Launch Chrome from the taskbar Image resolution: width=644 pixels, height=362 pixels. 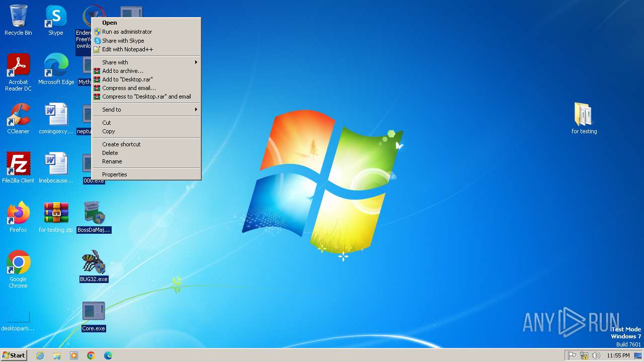click(x=91, y=355)
